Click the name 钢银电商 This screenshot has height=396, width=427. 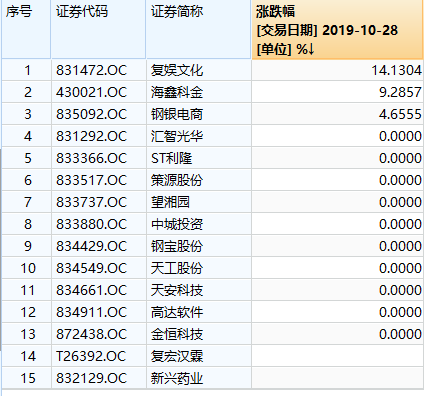pos(177,114)
